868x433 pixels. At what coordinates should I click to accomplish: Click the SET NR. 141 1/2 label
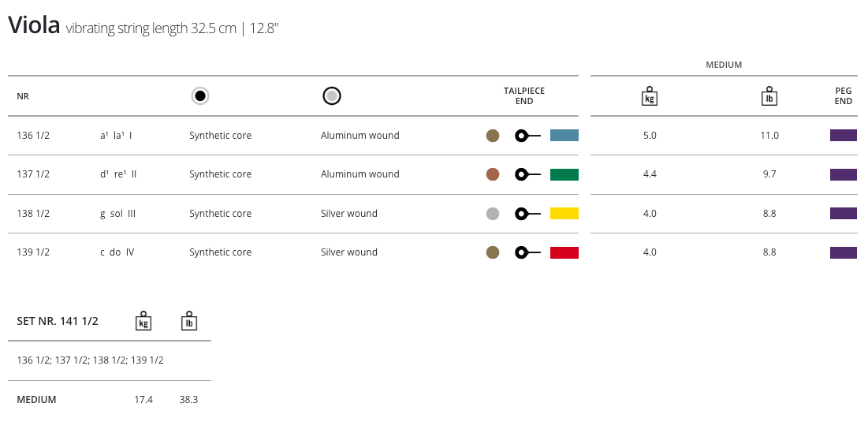pyautogui.click(x=58, y=321)
